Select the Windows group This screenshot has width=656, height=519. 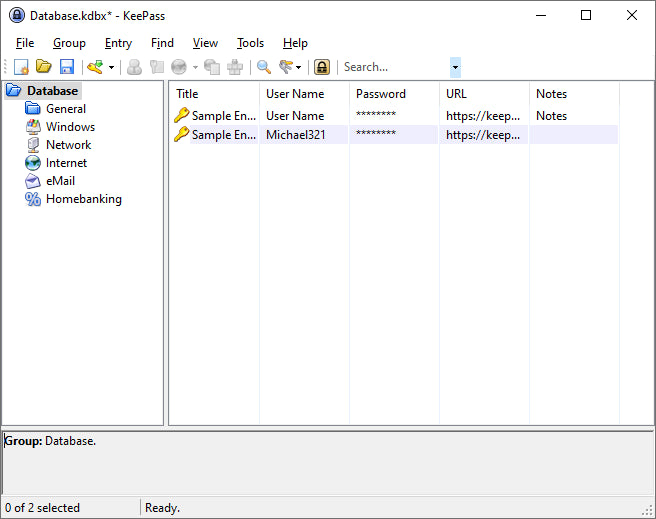tap(70, 127)
